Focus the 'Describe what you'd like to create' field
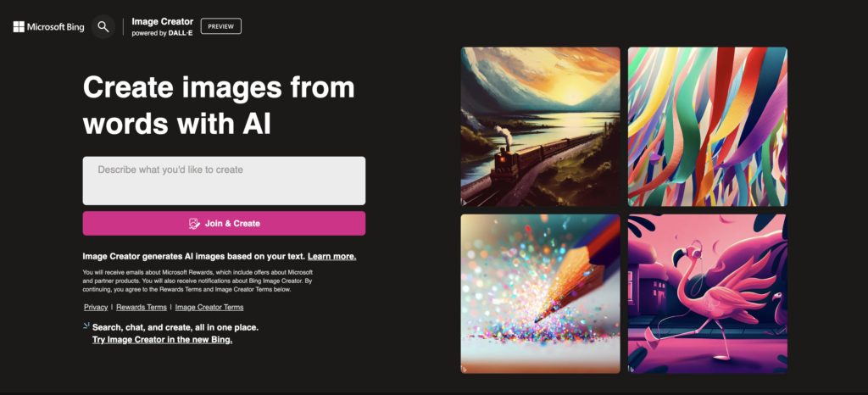The image size is (868, 395). click(x=224, y=181)
